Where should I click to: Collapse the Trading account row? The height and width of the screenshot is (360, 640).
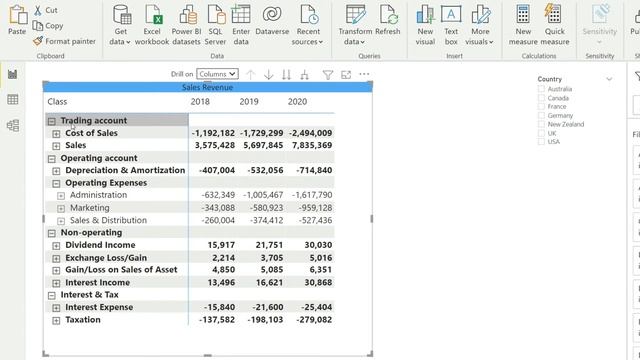(51, 121)
